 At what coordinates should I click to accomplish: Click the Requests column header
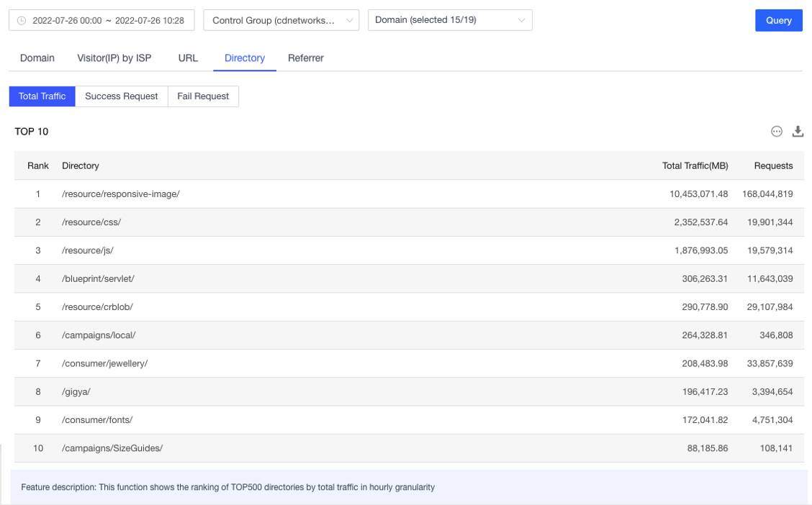click(773, 165)
